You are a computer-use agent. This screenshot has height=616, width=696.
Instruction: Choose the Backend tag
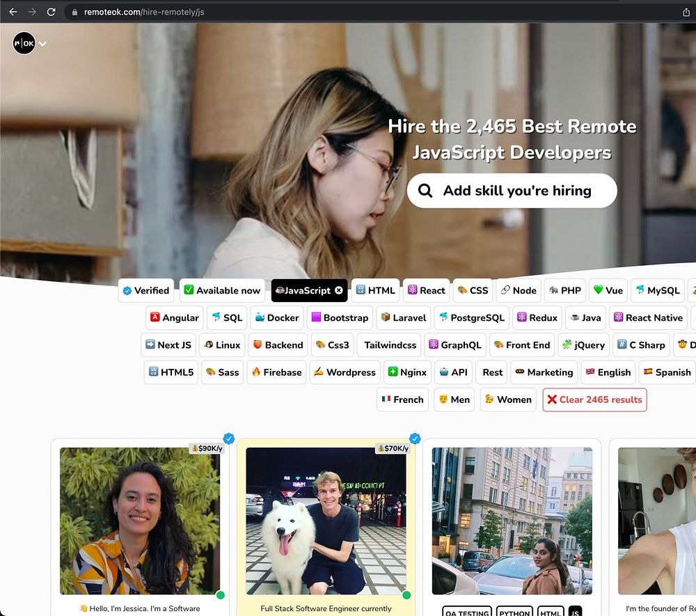(278, 345)
